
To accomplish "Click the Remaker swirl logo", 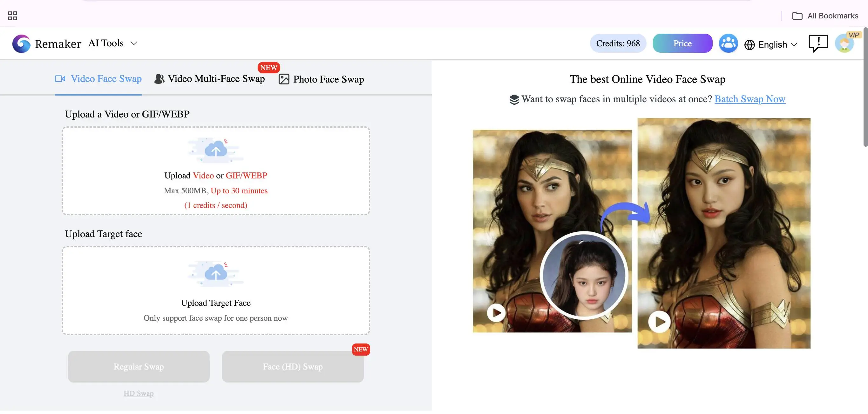I will click(x=21, y=43).
